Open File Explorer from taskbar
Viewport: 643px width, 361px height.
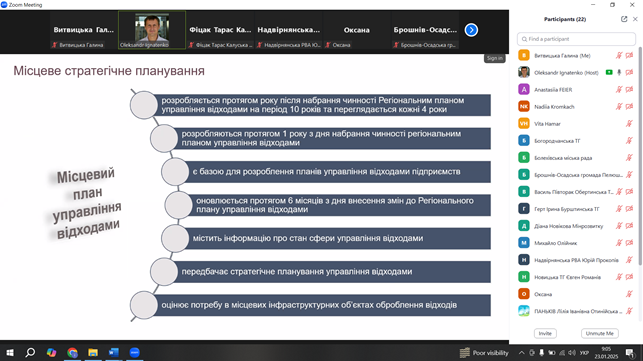pyautogui.click(x=93, y=352)
